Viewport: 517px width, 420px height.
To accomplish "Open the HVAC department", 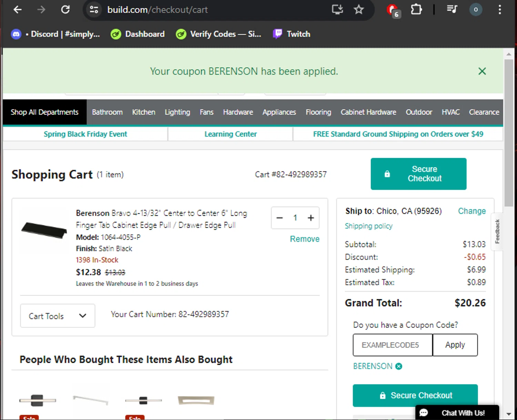I will pos(450,112).
